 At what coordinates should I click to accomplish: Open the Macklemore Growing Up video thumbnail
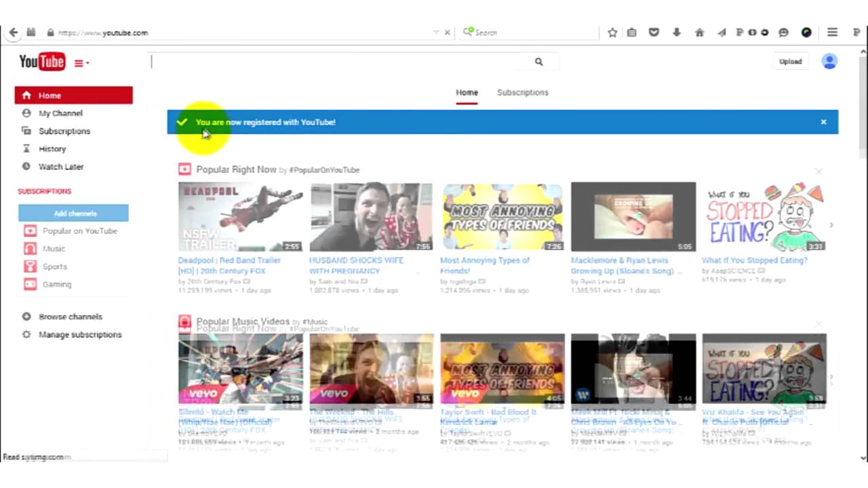click(633, 217)
